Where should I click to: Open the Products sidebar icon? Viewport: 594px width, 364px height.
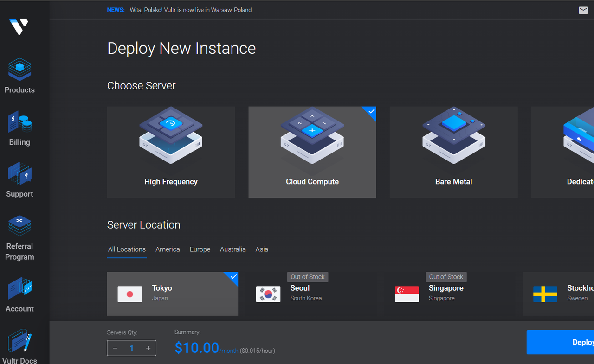(x=19, y=69)
